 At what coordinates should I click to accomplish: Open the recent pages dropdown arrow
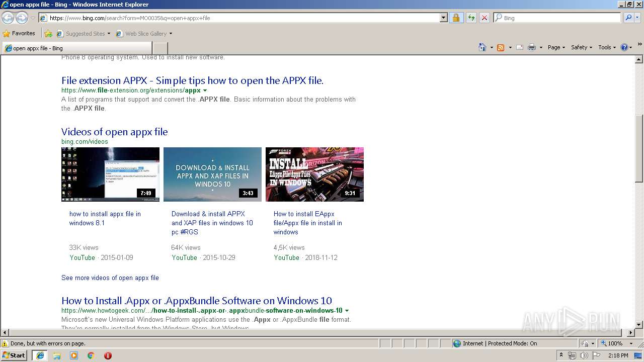pos(33,18)
